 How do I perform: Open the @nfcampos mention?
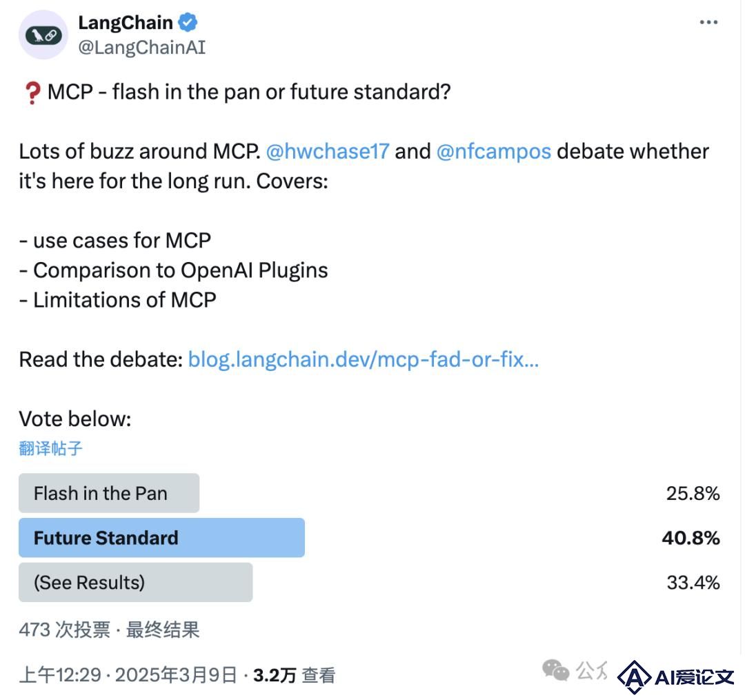[494, 152]
